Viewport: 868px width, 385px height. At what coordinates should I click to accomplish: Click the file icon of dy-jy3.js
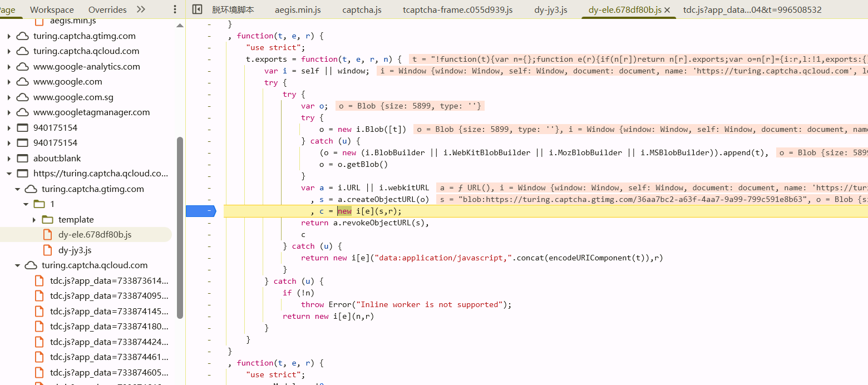[47, 250]
